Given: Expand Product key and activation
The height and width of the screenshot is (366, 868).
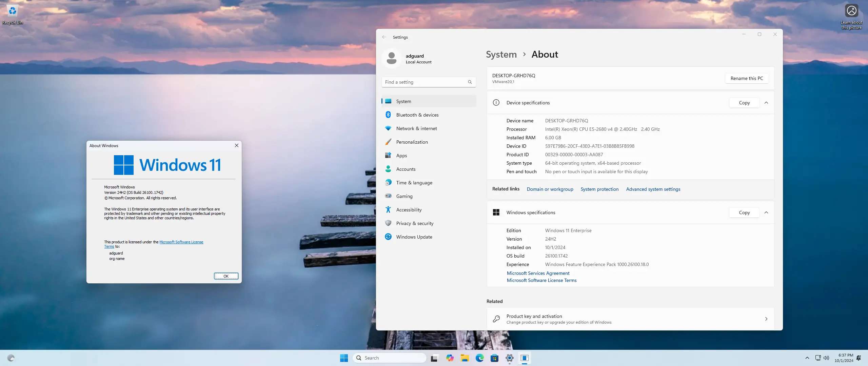Looking at the screenshot, I should coord(766,319).
